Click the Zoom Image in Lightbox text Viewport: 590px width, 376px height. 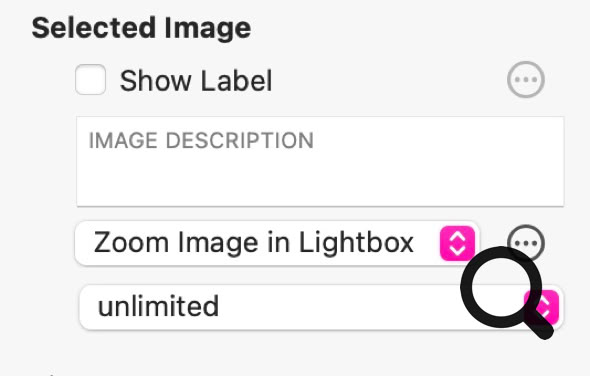coord(254,243)
